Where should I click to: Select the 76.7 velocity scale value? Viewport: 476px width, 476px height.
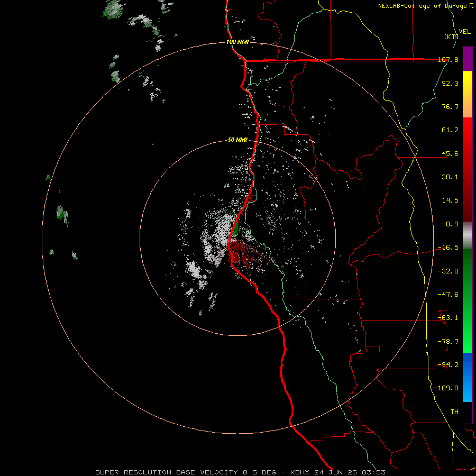(x=450, y=106)
